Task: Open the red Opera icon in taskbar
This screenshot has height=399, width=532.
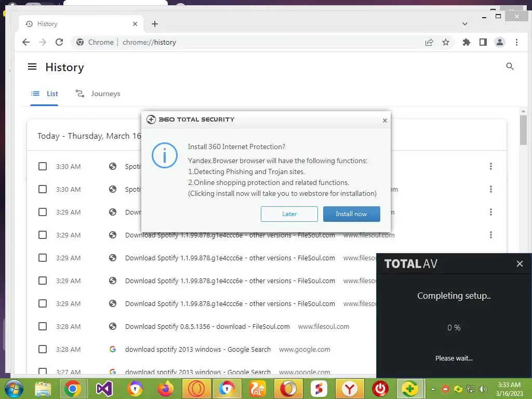Action: click(x=288, y=389)
